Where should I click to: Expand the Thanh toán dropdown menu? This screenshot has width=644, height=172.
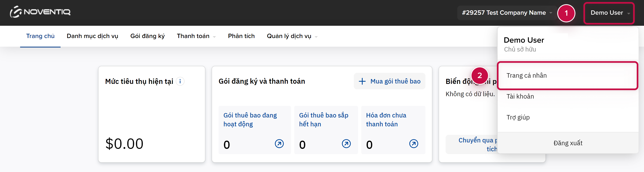196,36
